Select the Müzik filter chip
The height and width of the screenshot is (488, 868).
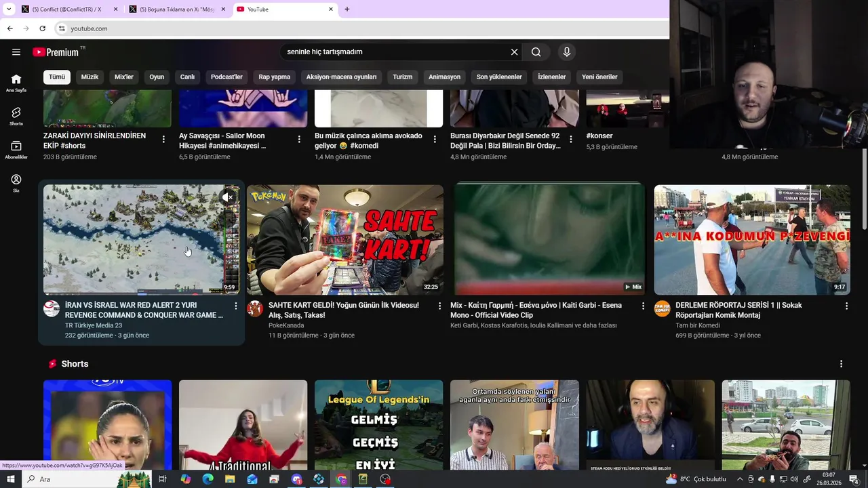tap(90, 77)
